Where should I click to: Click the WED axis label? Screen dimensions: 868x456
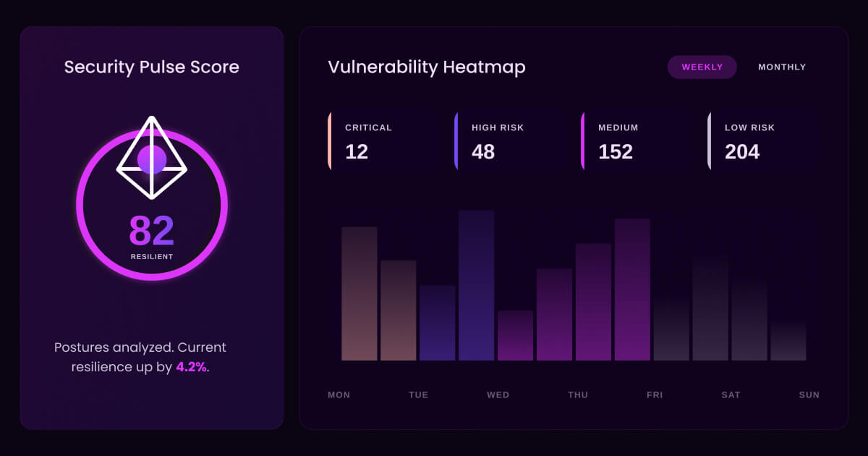click(498, 395)
